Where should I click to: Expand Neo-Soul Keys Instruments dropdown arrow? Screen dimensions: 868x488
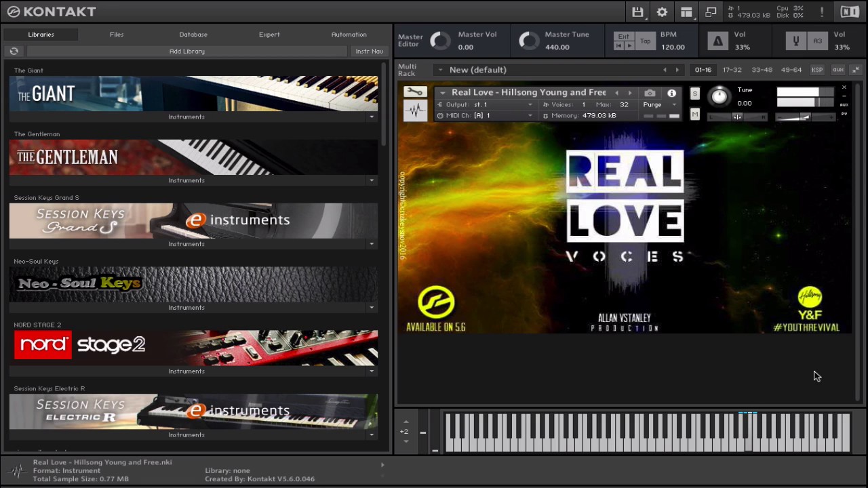point(372,308)
